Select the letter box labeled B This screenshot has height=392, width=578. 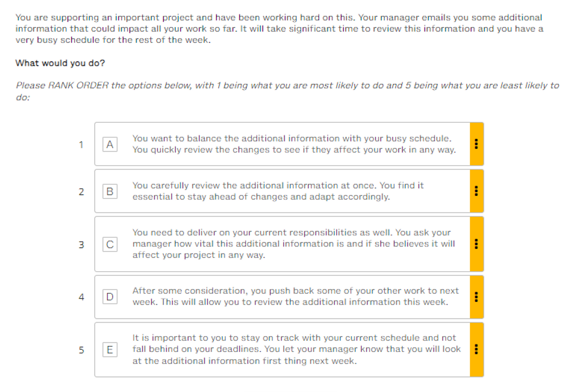click(109, 191)
